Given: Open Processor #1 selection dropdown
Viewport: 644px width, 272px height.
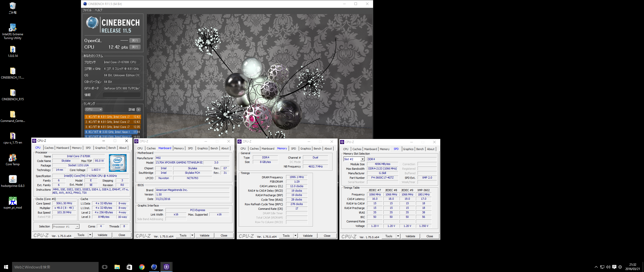Looking at the screenshot, I should click(66, 227).
